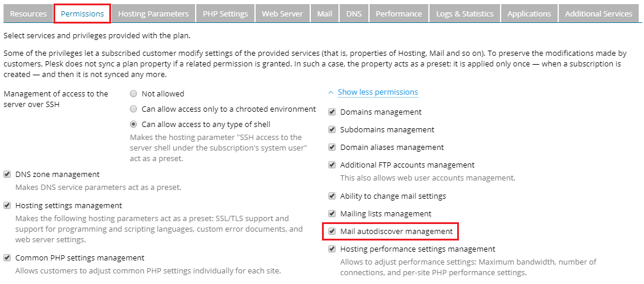
Task: Disable Mail autodiscover management checkbox
Action: pos(332,232)
